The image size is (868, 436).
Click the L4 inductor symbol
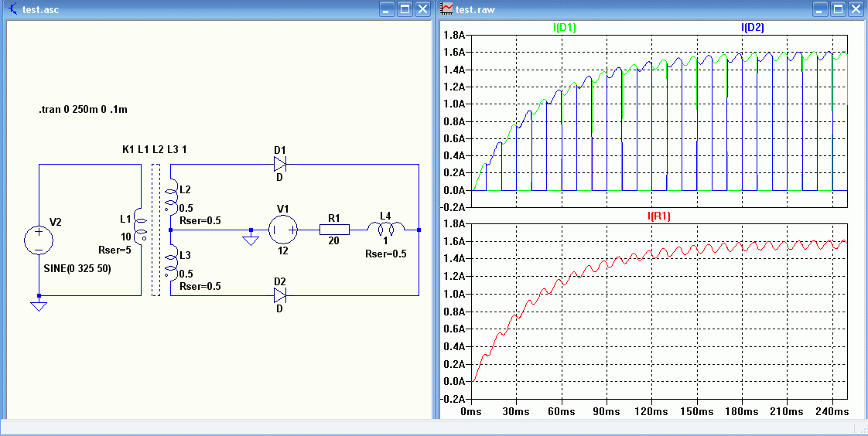[x=386, y=227]
